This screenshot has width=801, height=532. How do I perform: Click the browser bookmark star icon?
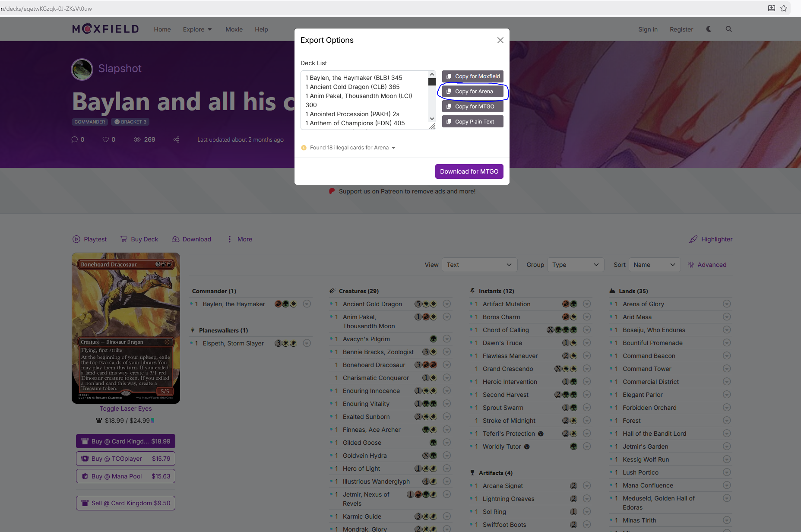(784, 8)
